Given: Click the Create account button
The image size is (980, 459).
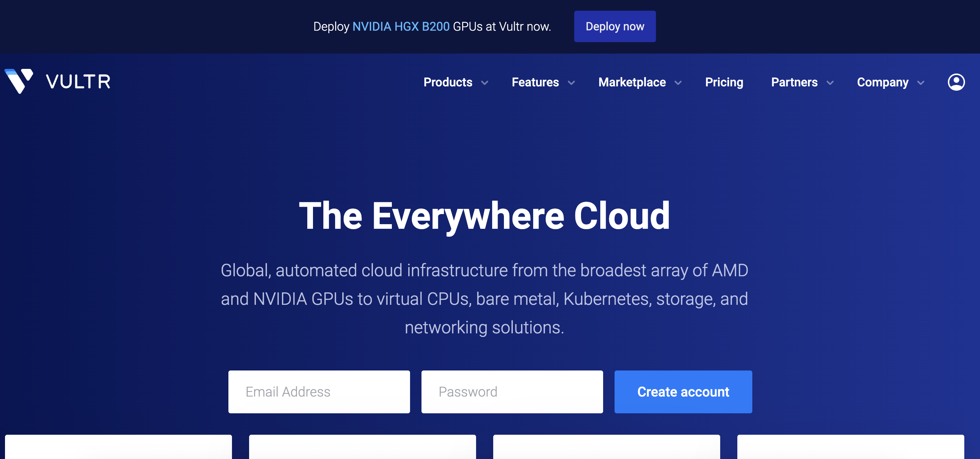Looking at the screenshot, I should (683, 392).
